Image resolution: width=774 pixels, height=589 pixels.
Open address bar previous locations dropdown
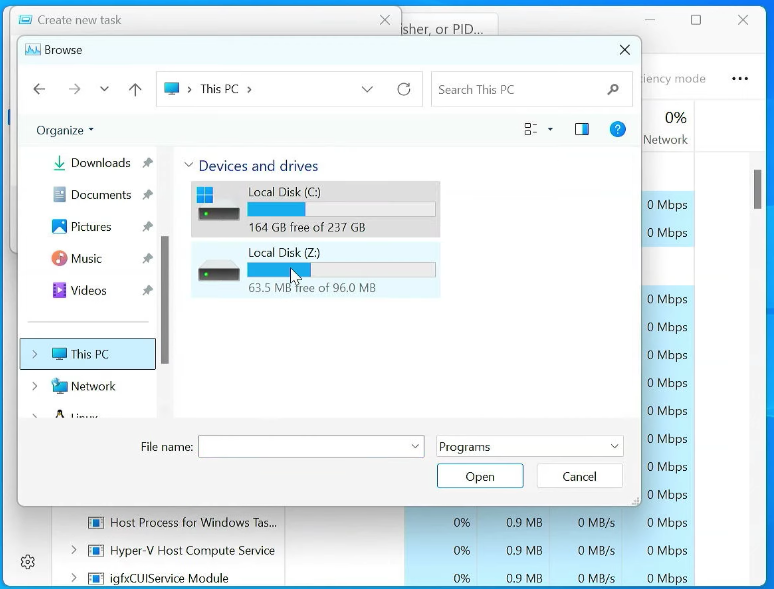click(x=367, y=89)
